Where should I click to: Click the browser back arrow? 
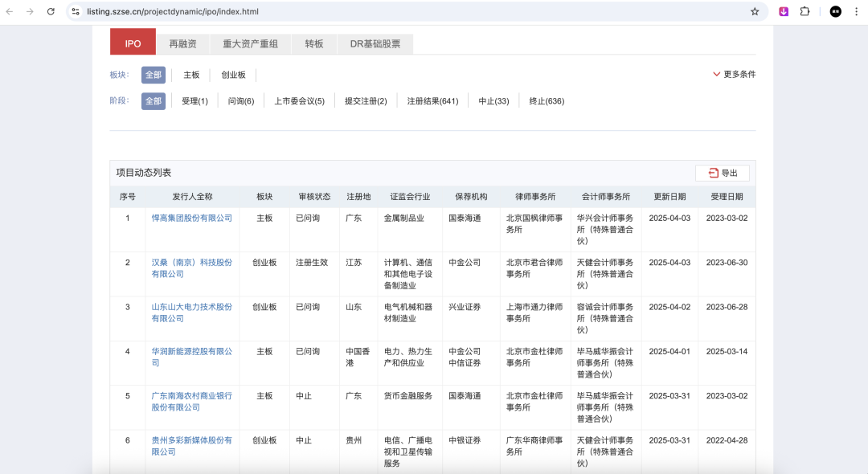[10, 12]
